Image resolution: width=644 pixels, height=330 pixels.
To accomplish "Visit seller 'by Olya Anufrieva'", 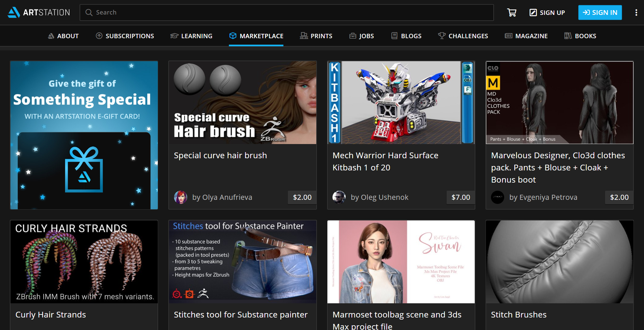I will tap(222, 197).
